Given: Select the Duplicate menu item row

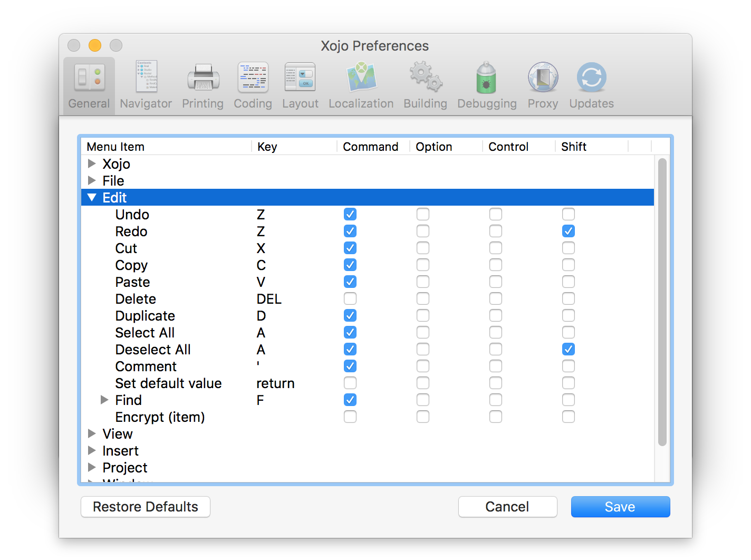Looking at the screenshot, I should click(x=368, y=315).
